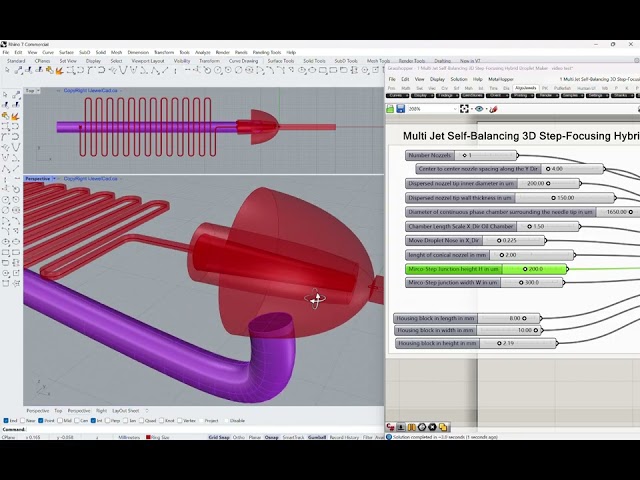
Task: Toggle the Grasshopper preview eye icon
Action: coord(479,109)
